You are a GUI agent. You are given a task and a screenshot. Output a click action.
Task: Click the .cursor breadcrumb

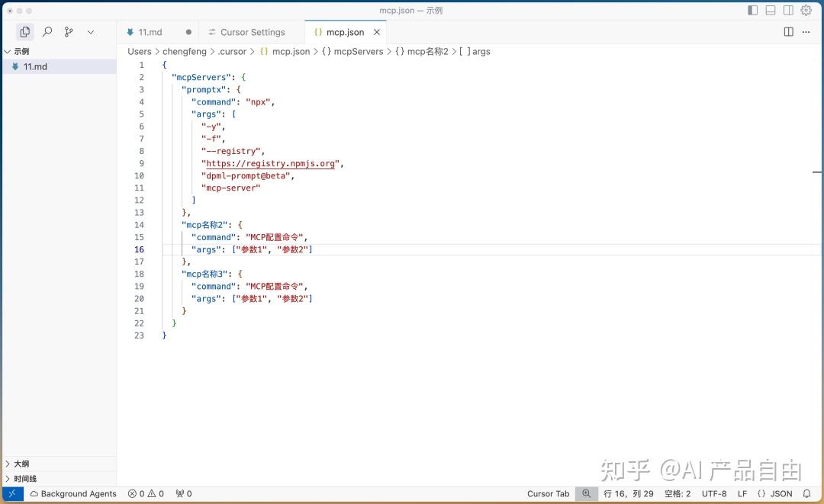232,51
